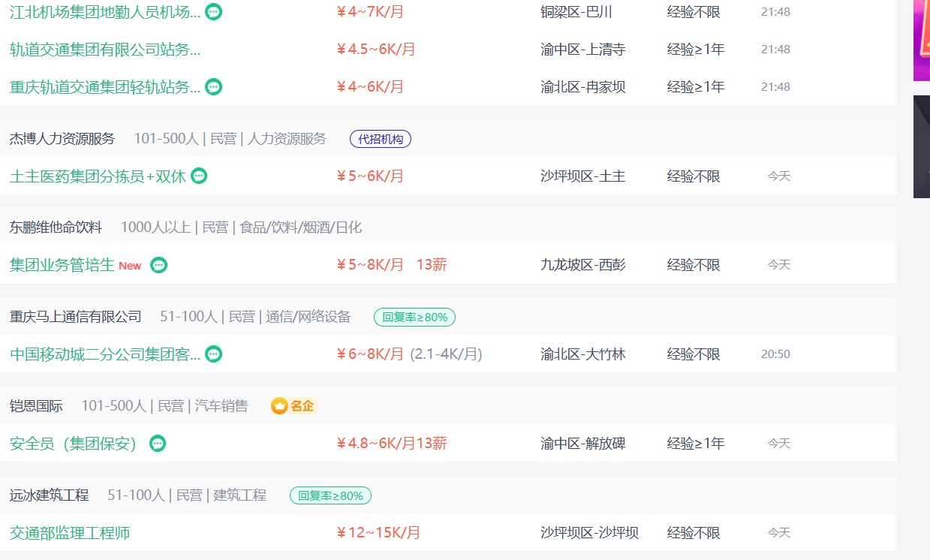Viewport: 930px width, 560px height.
Task: Click 回复率≥80% badge for 远冰建筑工程
Action: 330,495
